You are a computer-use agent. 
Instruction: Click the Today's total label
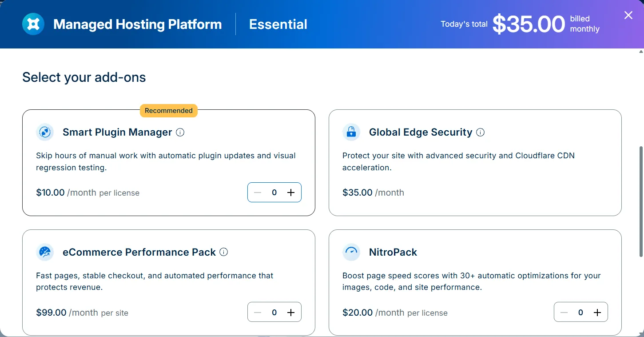click(x=464, y=24)
